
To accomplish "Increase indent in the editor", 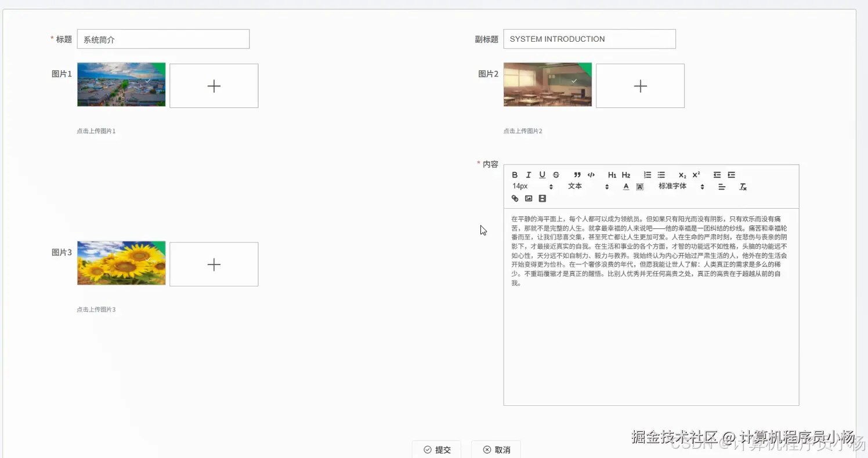I will pos(731,175).
